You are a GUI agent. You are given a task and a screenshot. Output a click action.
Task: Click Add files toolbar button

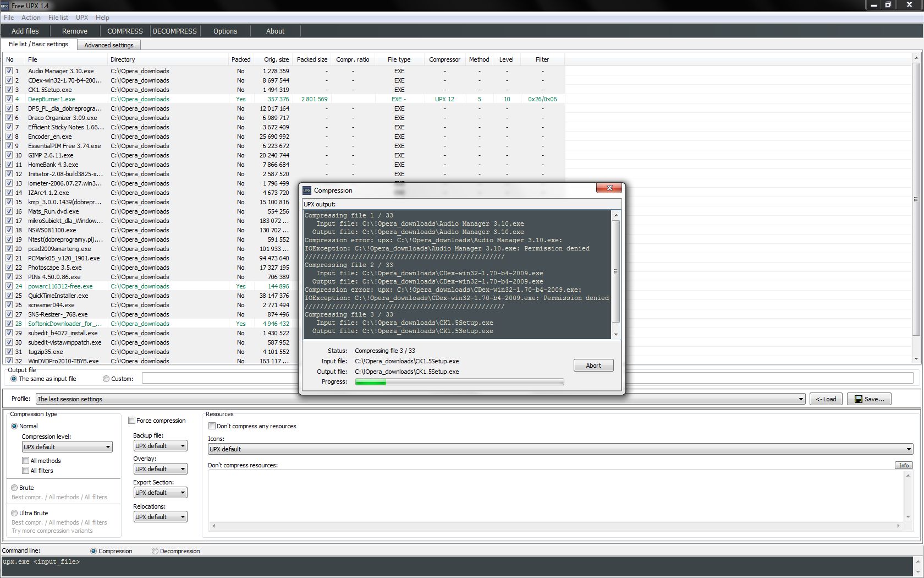[x=25, y=31]
